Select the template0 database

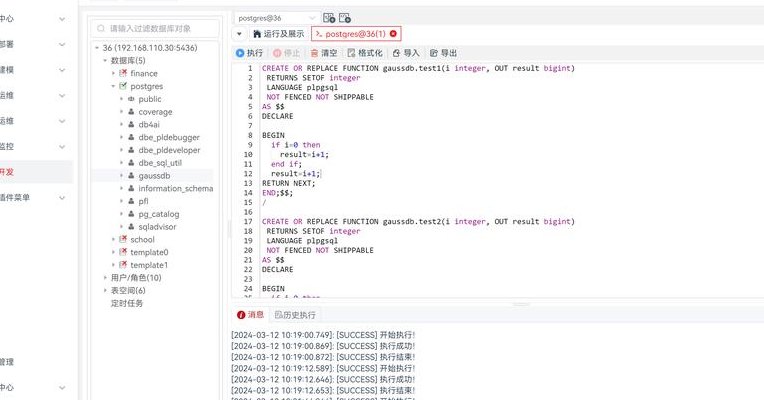149,252
